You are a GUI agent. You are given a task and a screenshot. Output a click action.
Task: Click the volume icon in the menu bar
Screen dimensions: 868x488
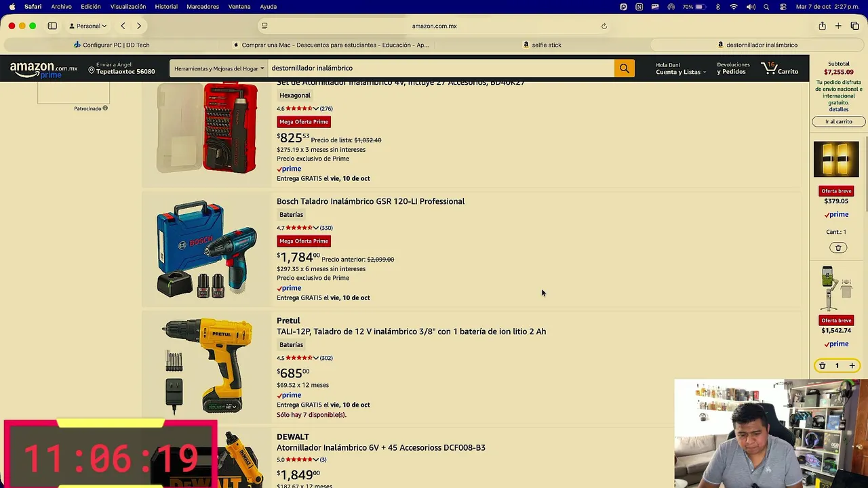[751, 7]
